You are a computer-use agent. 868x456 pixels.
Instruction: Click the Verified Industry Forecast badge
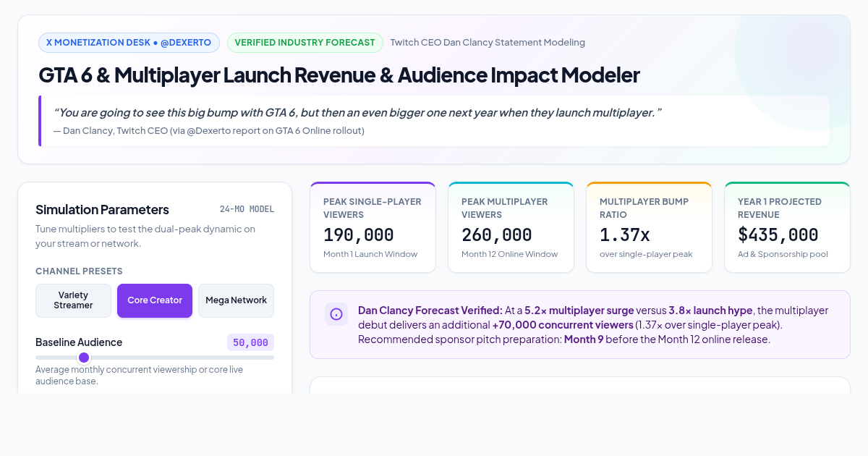(x=305, y=43)
